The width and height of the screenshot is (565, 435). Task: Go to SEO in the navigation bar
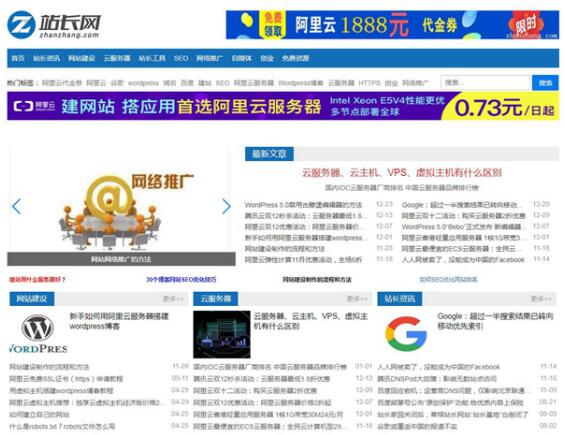pyautogui.click(x=181, y=58)
